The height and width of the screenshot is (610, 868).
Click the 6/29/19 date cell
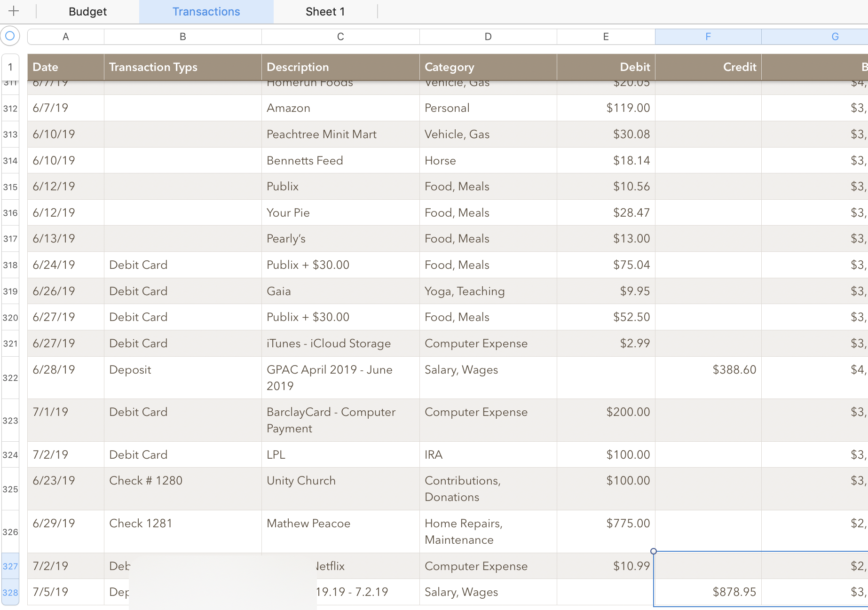coord(66,532)
